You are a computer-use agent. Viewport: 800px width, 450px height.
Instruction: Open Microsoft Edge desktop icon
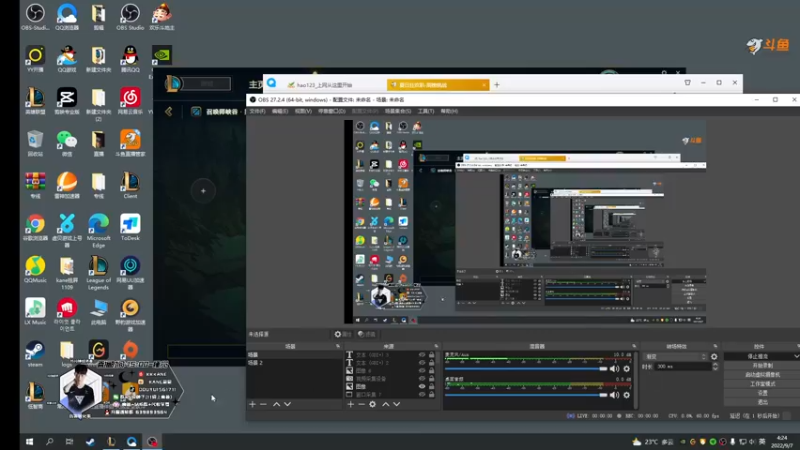[98, 231]
